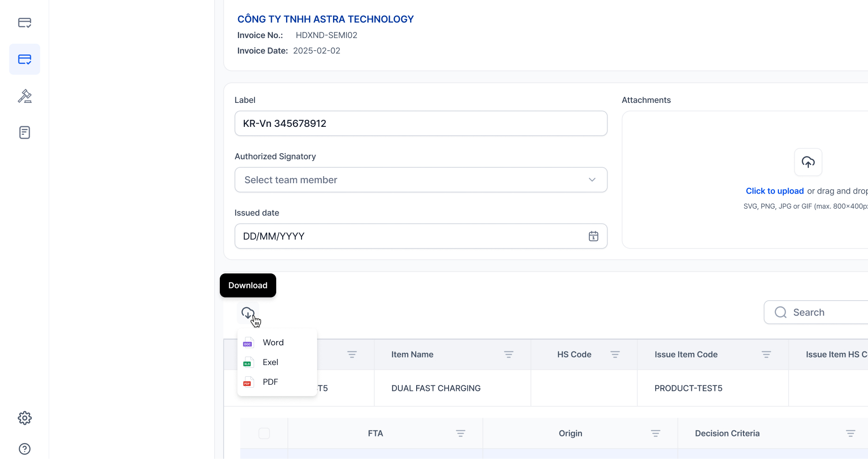Open the gavel icon in sidebar
Screen dimensions: 868x459
pos(24,96)
